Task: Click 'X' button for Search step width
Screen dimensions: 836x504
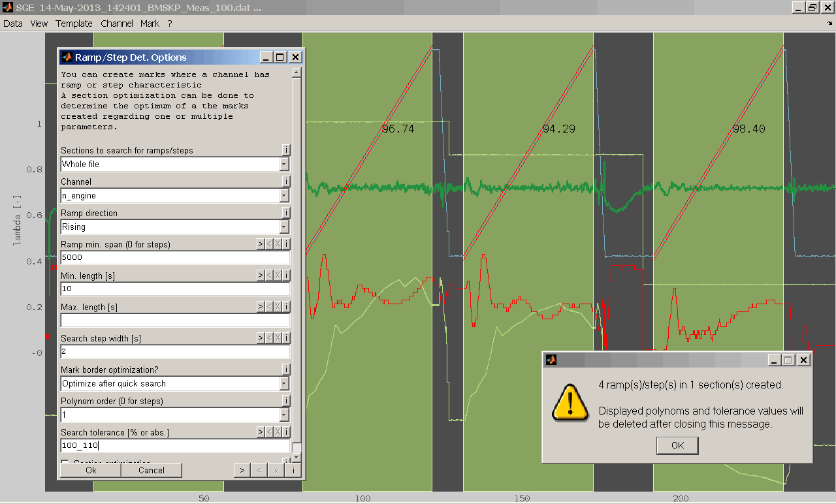Action: 278,338
